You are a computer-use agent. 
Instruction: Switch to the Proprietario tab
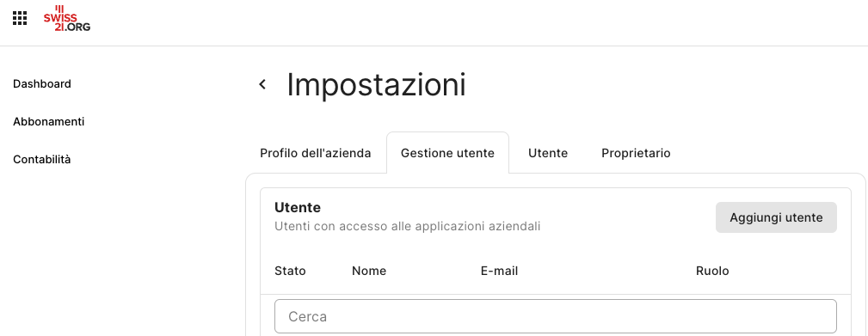636,153
